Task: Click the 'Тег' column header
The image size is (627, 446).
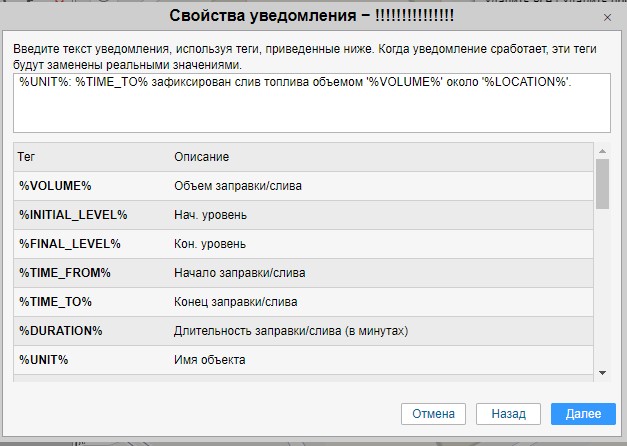Action: [27, 158]
